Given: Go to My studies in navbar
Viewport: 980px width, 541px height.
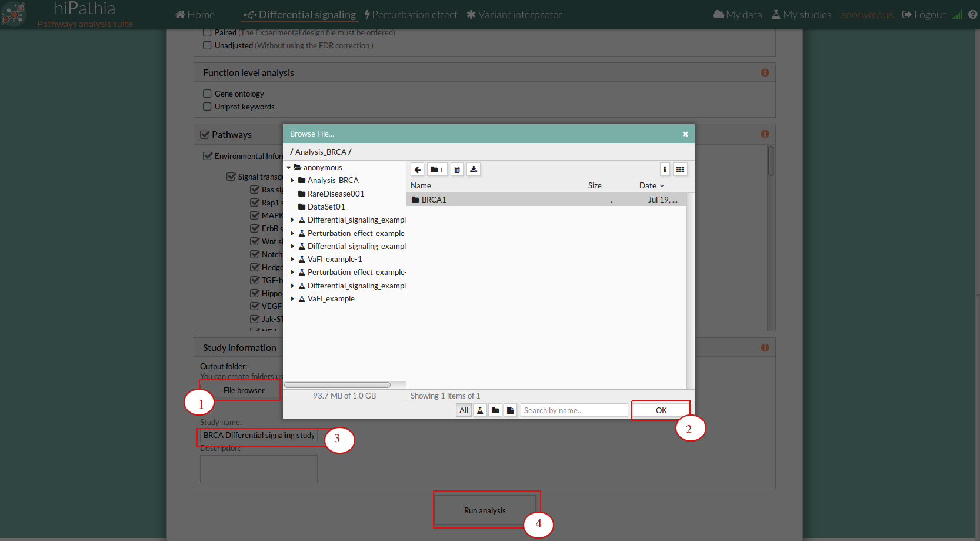Looking at the screenshot, I should [x=801, y=15].
